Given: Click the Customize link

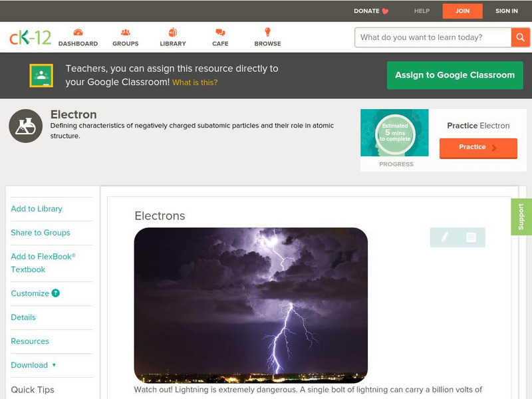Looking at the screenshot, I should point(30,293).
